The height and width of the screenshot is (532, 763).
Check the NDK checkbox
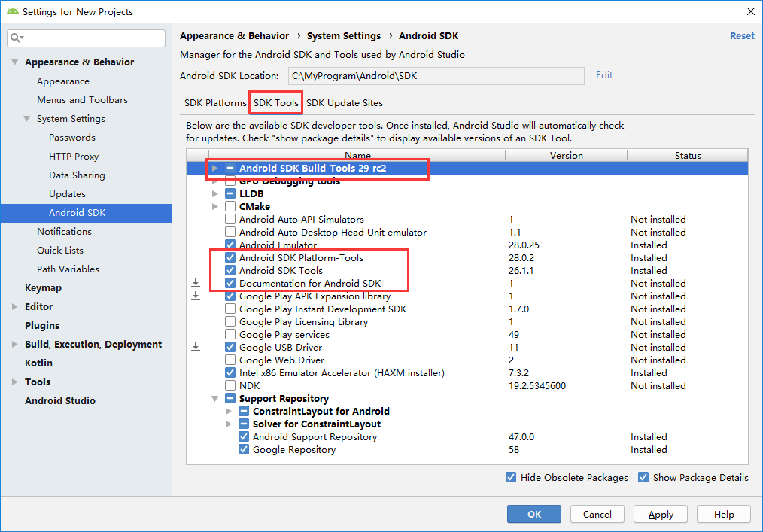tap(230, 385)
